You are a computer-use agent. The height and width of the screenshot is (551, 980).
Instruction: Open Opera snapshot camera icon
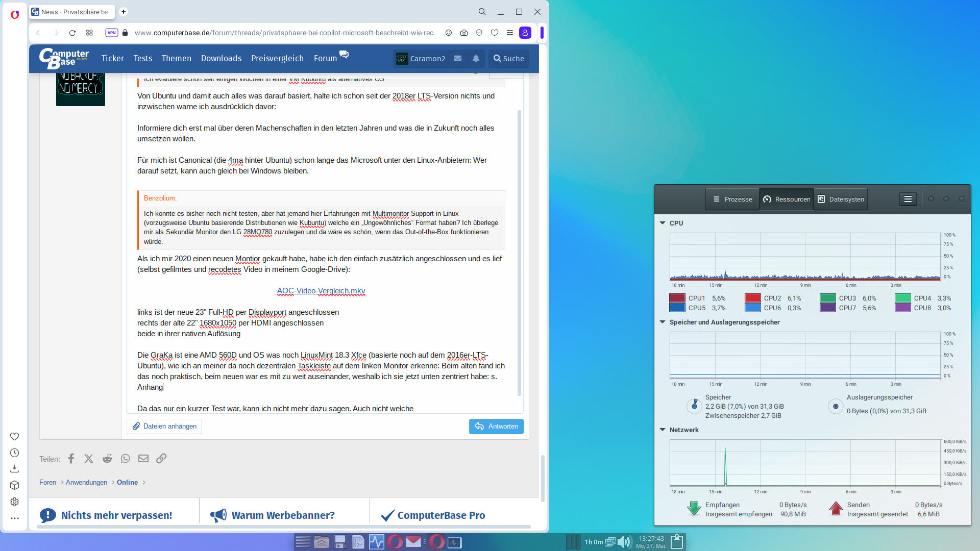(x=463, y=33)
